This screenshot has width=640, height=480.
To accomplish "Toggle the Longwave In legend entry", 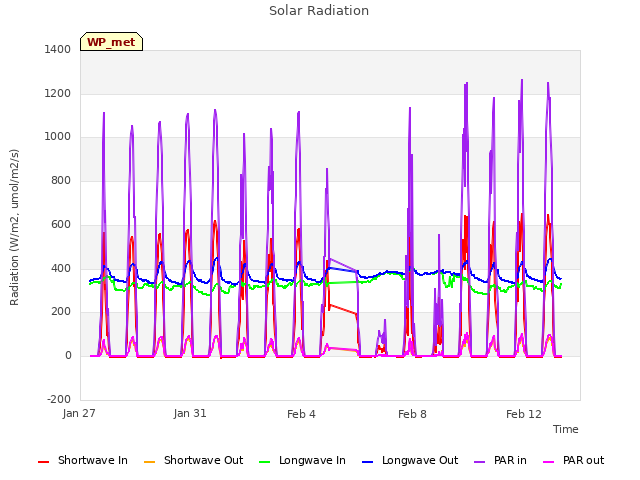I will [302, 461].
